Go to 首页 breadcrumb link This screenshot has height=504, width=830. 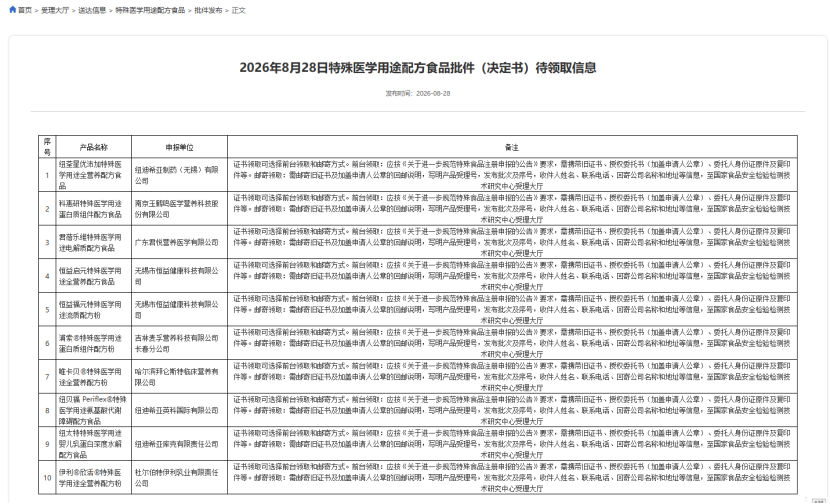tap(25, 10)
